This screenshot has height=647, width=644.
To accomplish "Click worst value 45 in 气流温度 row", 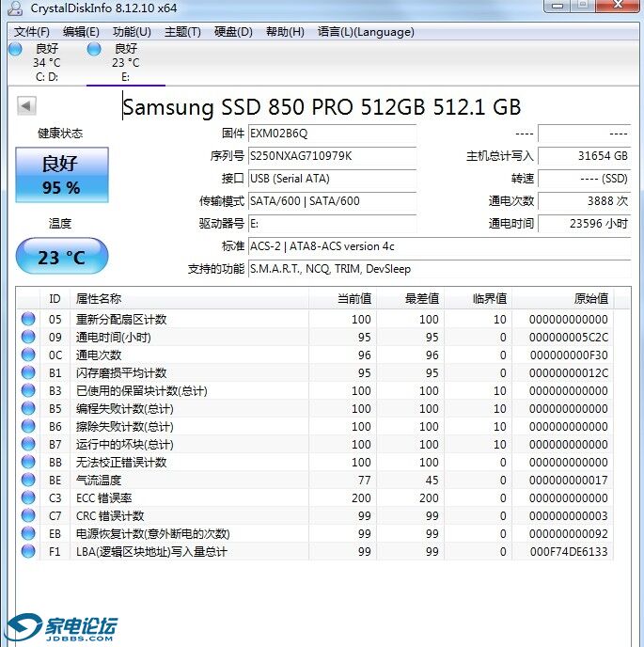I will [x=432, y=481].
